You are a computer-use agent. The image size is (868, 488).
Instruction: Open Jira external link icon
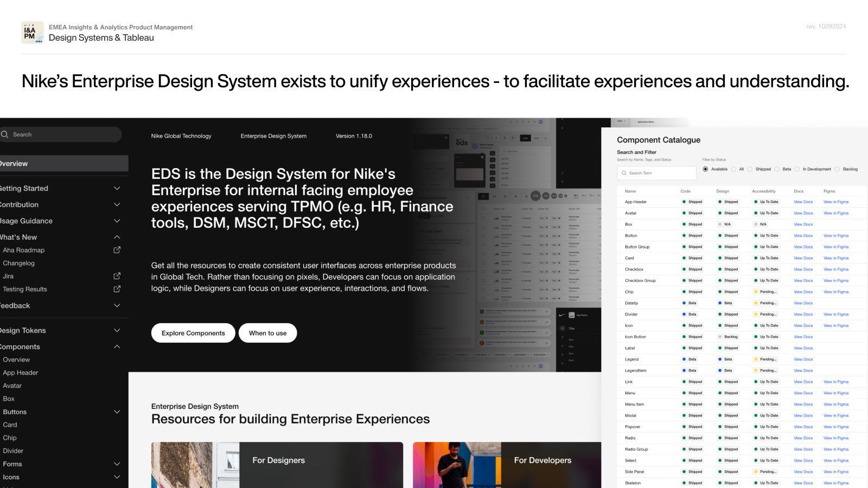117,276
